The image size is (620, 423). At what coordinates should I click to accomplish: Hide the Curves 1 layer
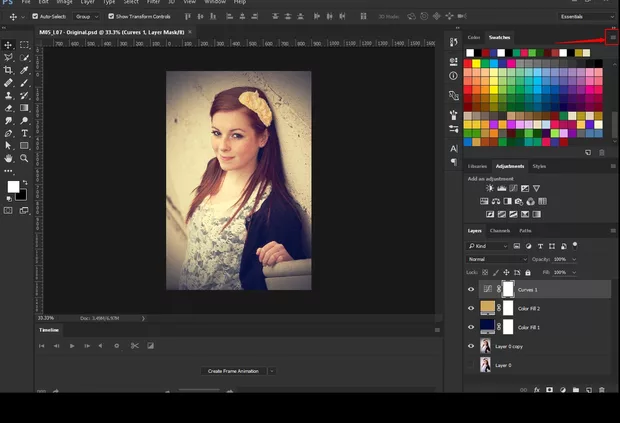(471, 289)
